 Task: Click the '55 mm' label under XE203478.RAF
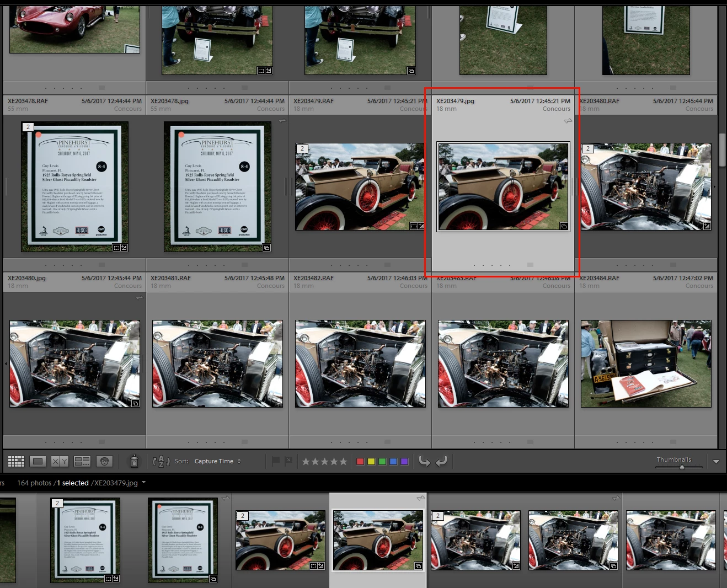pyautogui.click(x=18, y=109)
